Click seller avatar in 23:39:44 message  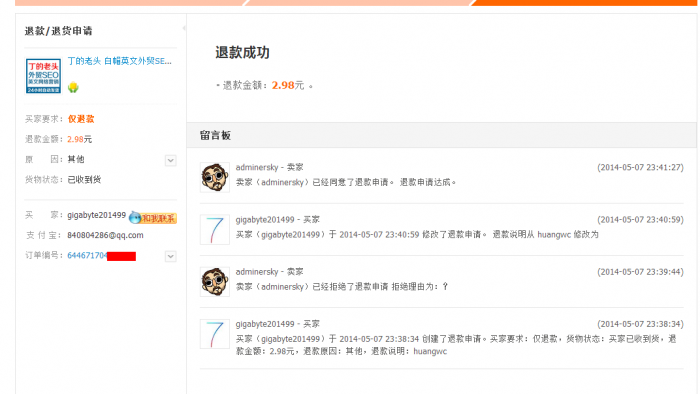tap(215, 282)
